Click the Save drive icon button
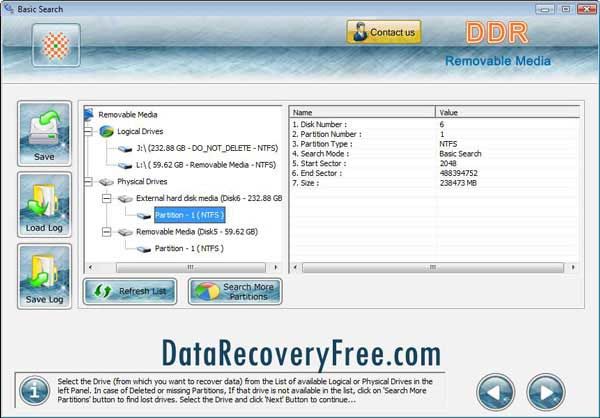The width and height of the screenshot is (600, 418). [44, 134]
